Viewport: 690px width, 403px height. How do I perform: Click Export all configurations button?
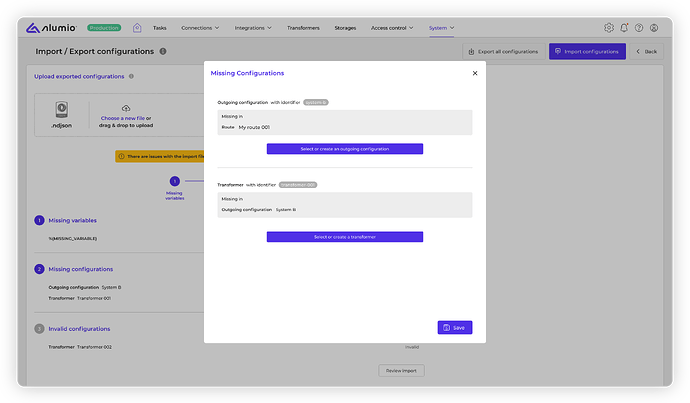[504, 51]
